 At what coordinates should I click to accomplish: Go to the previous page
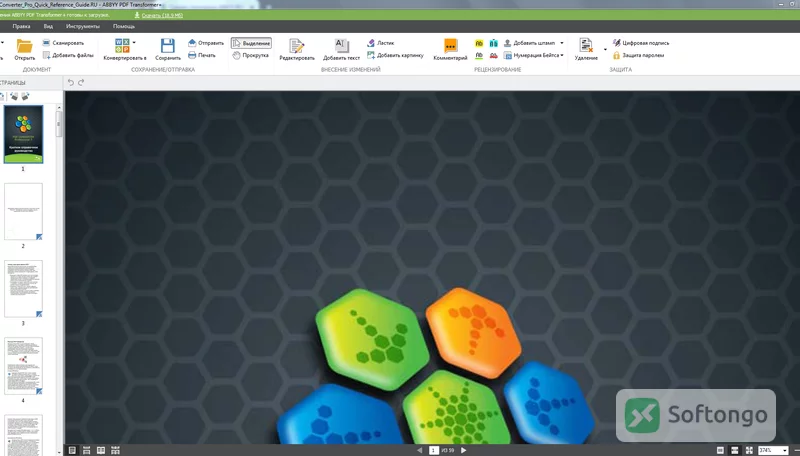coord(420,450)
